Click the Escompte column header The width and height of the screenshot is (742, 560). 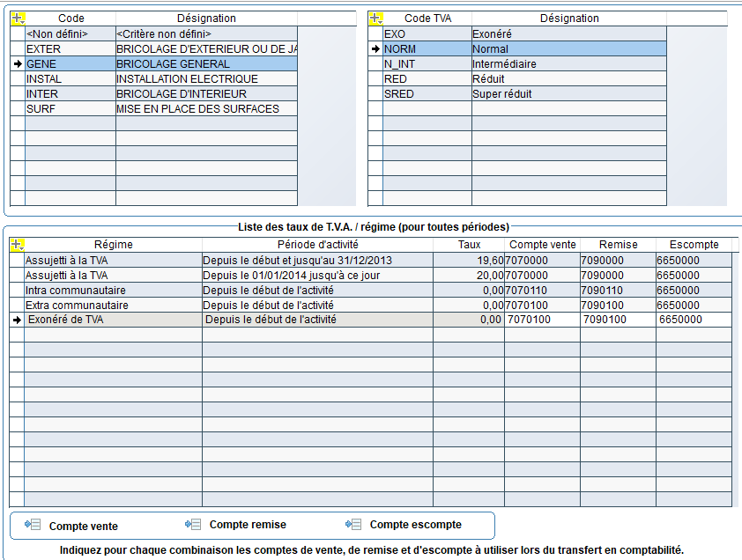(694, 245)
